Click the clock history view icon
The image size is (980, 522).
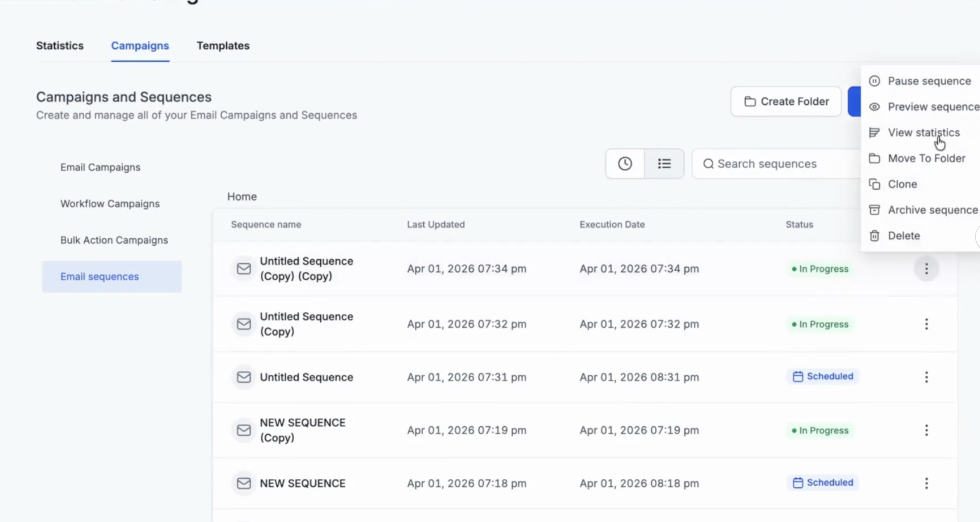click(625, 164)
